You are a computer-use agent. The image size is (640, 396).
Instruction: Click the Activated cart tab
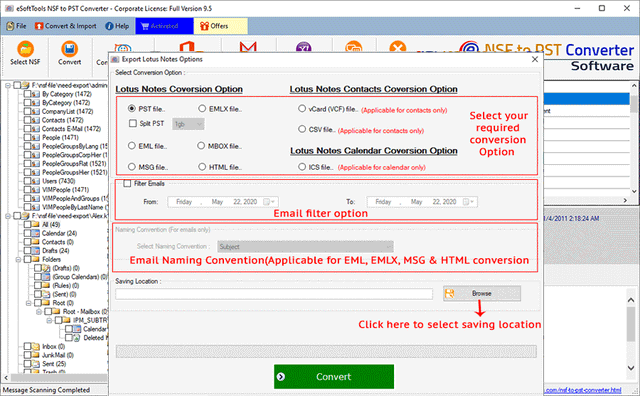point(164,26)
